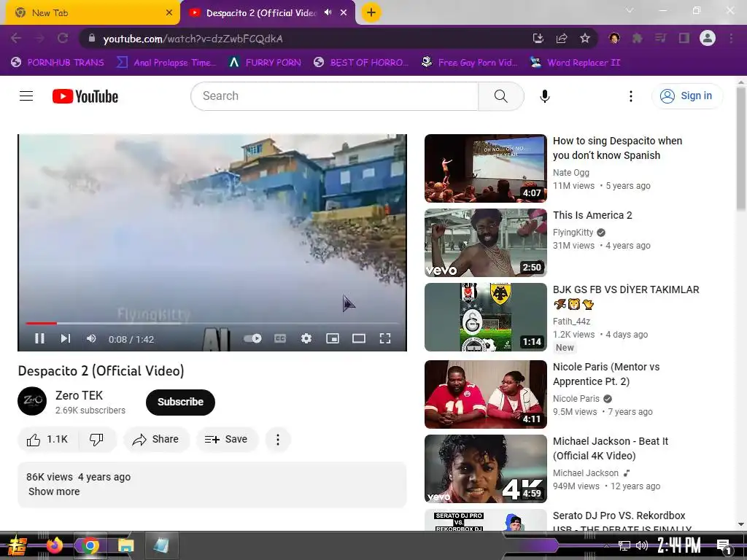The width and height of the screenshot is (747, 560).
Task: Open a new browser tab with plus
Action: click(x=371, y=12)
